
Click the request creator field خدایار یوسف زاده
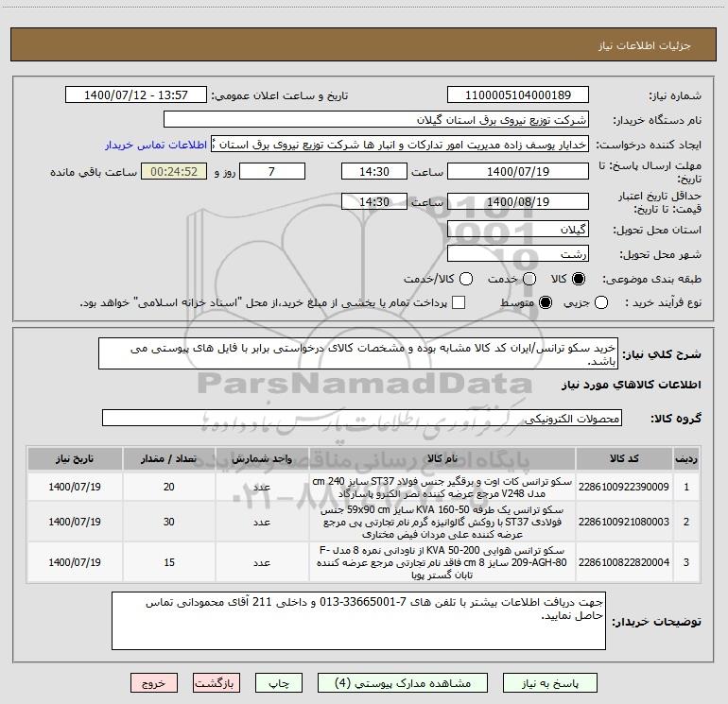point(400,145)
